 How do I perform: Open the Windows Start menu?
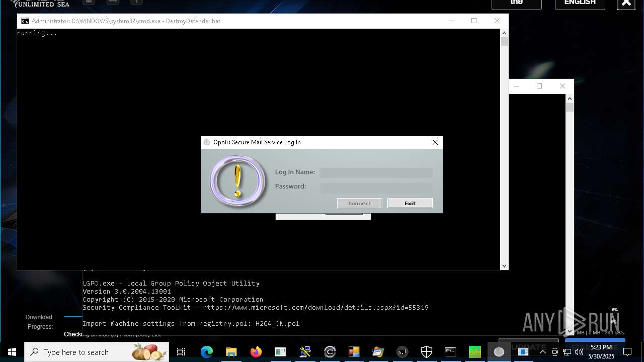(12, 352)
